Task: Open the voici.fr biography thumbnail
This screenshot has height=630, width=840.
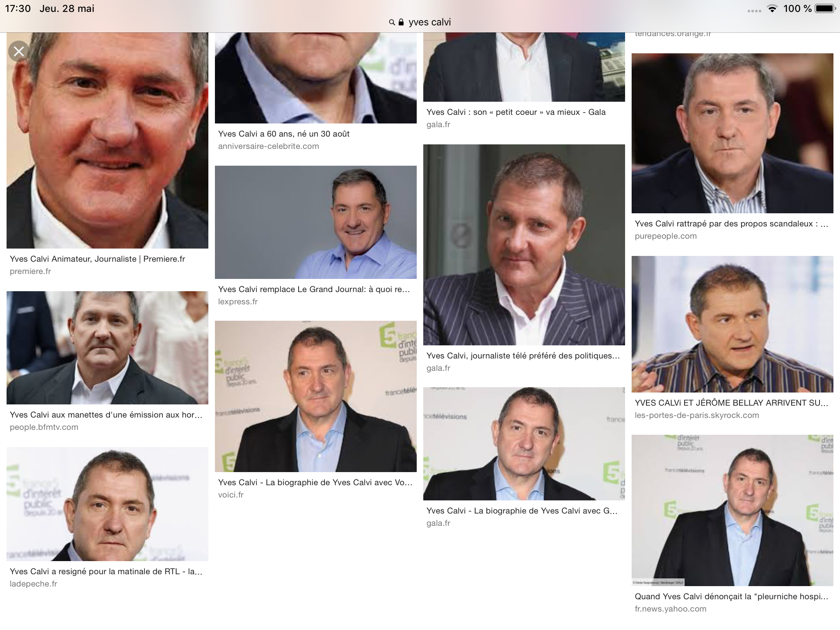Action: tap(316, 396)
